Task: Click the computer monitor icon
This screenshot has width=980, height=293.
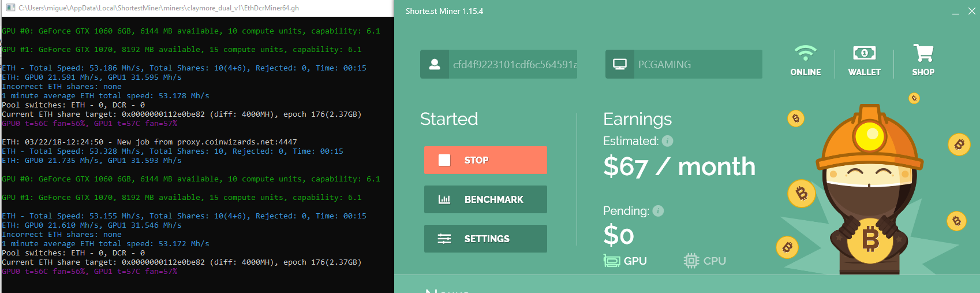Action: tap(620, 64)
